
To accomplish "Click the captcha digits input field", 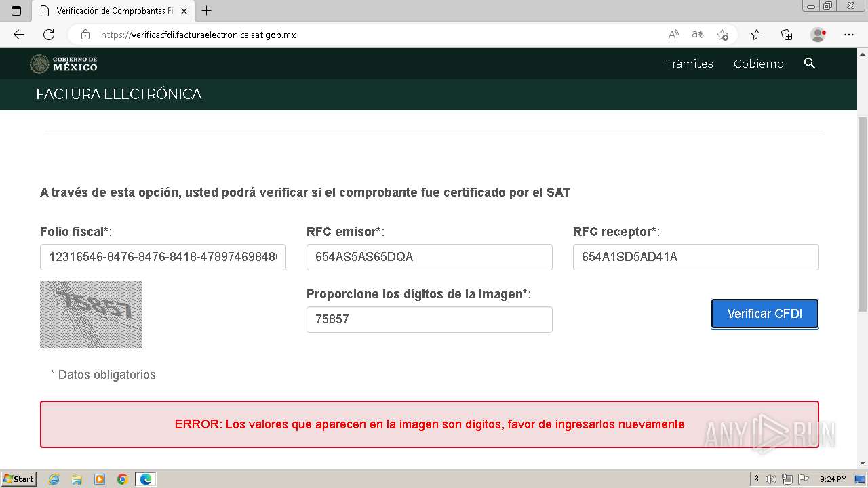I will coord(429,319).
